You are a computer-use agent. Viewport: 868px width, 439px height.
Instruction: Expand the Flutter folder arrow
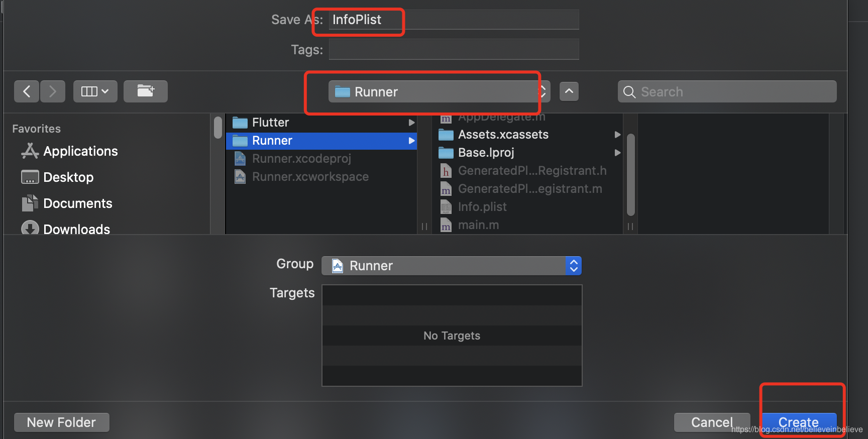point(411,123)
